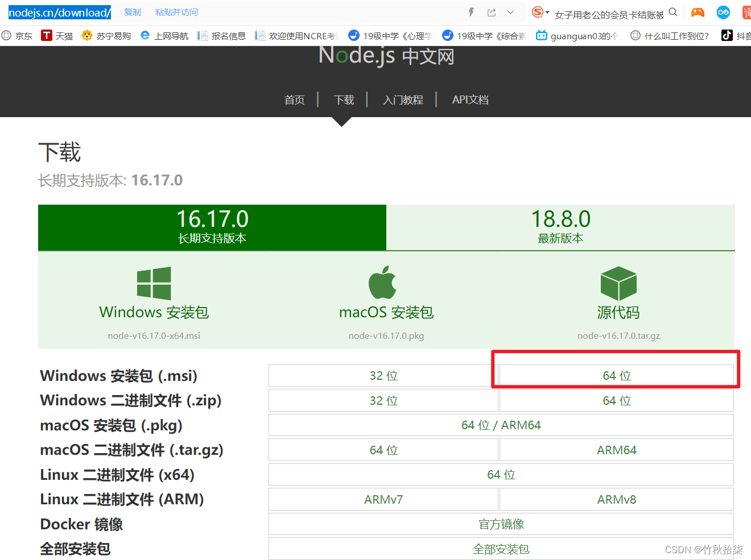Open the Douyin 抖音 bookmark

click(736, 36)
